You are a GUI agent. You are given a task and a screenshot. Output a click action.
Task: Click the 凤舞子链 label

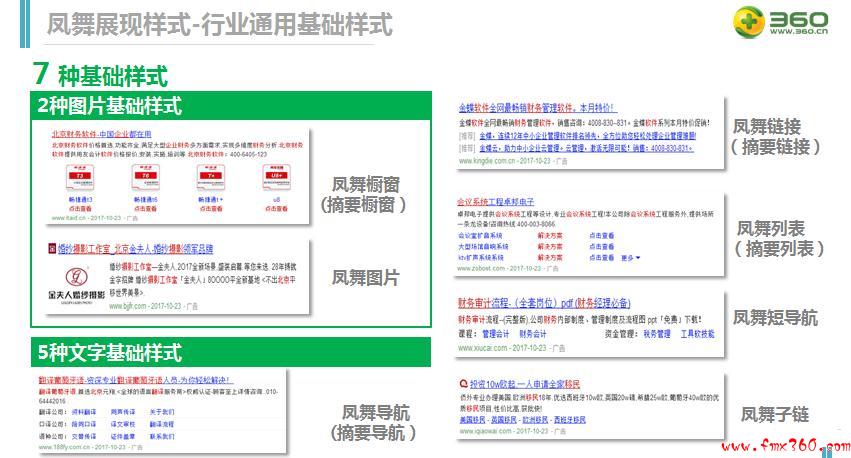774,415
